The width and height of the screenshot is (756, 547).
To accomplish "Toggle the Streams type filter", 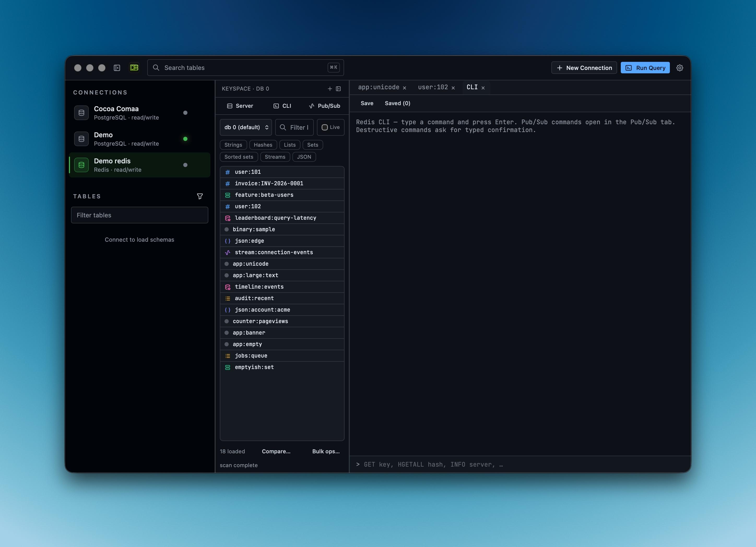I will pos(275,157).
